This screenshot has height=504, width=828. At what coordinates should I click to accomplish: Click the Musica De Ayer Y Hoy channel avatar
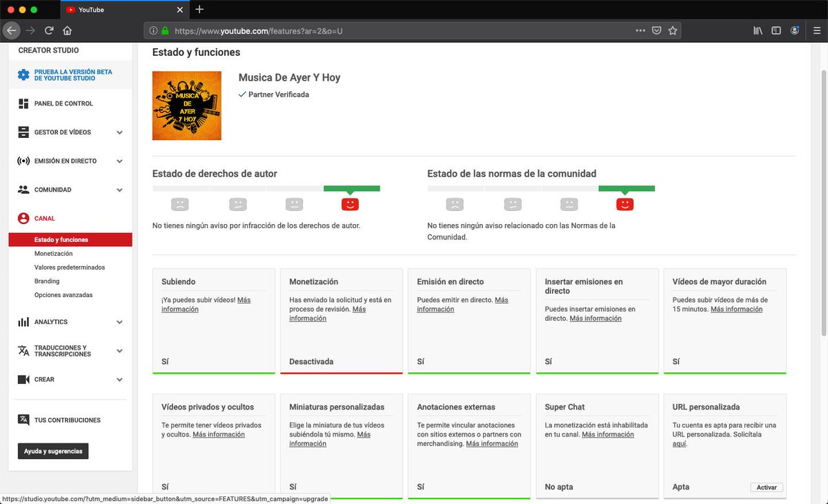tap(187, 105)
